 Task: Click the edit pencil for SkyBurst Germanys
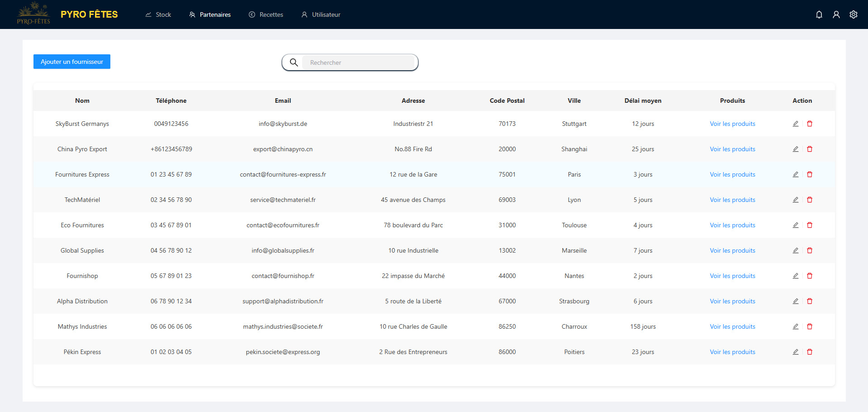click(x=795, y=124)
